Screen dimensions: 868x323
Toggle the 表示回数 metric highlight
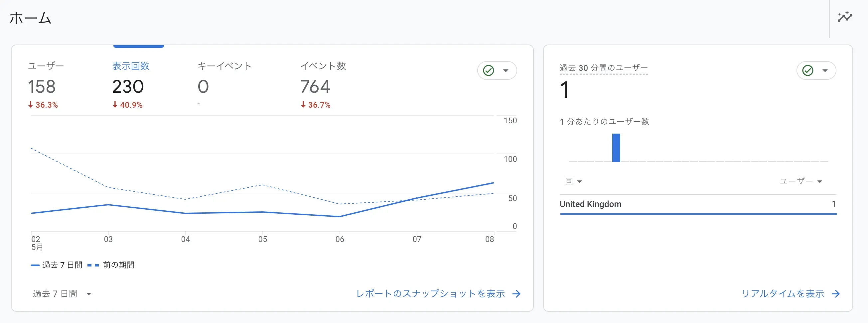(x=131, y=66)
